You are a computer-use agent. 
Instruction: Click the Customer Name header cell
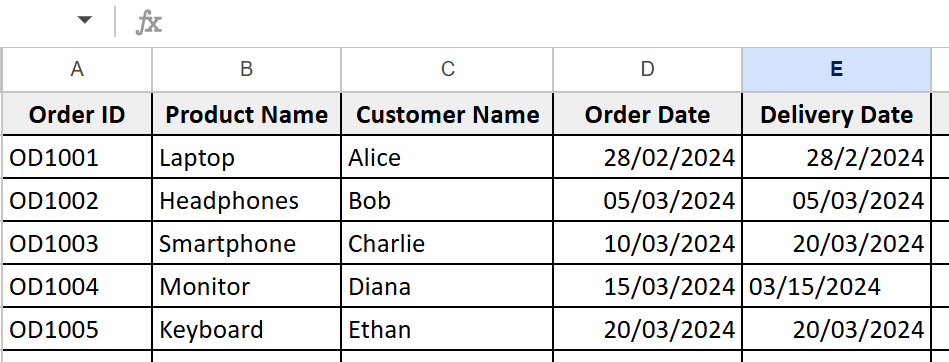(447, 114)
